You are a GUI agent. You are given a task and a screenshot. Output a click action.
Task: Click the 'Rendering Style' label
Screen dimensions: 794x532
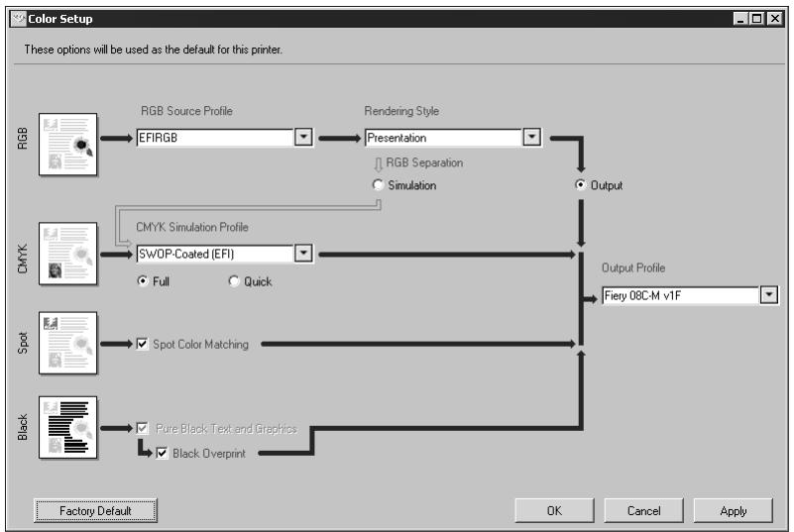point(401,111)
